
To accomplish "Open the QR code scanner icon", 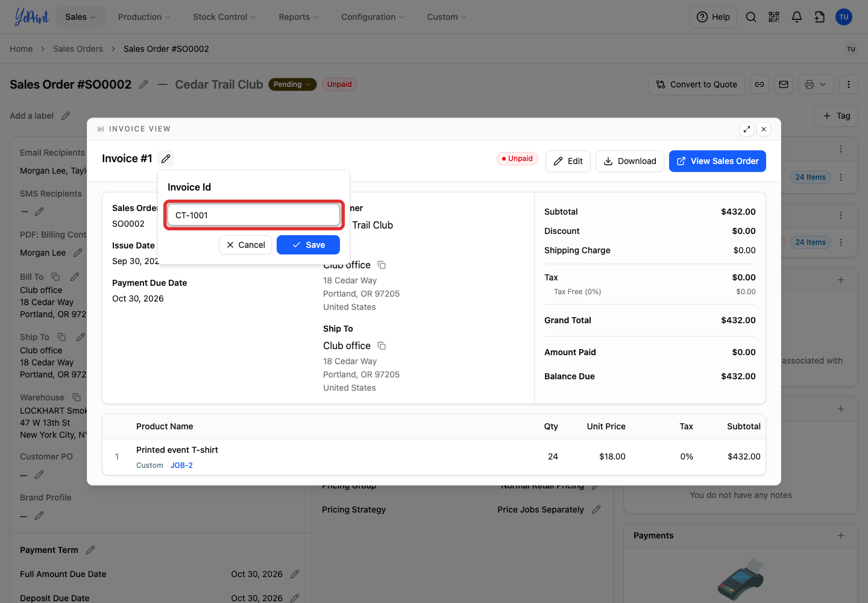I will (774, 17).
